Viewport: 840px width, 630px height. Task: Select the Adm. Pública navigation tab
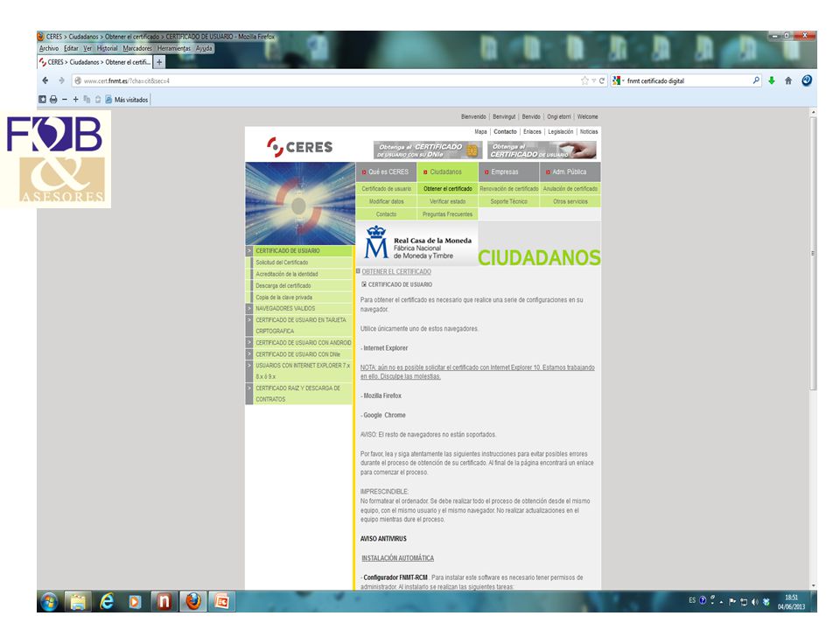click(570, 172)
